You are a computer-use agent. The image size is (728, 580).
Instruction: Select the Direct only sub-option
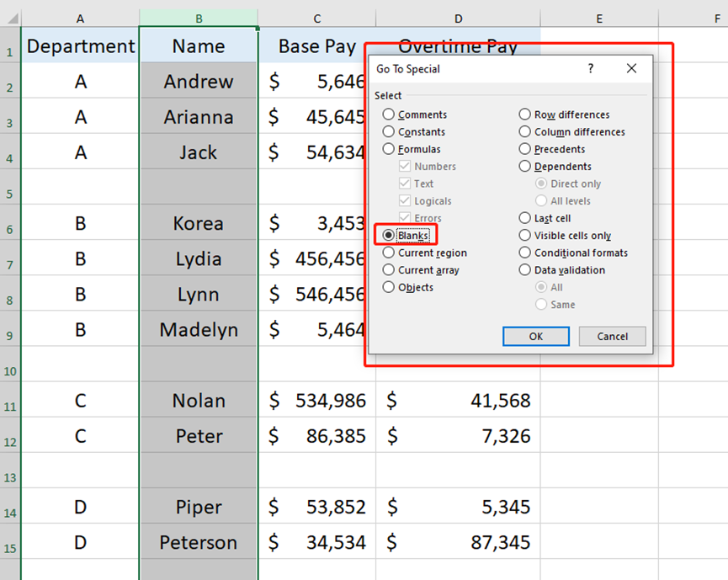(541, 184)
